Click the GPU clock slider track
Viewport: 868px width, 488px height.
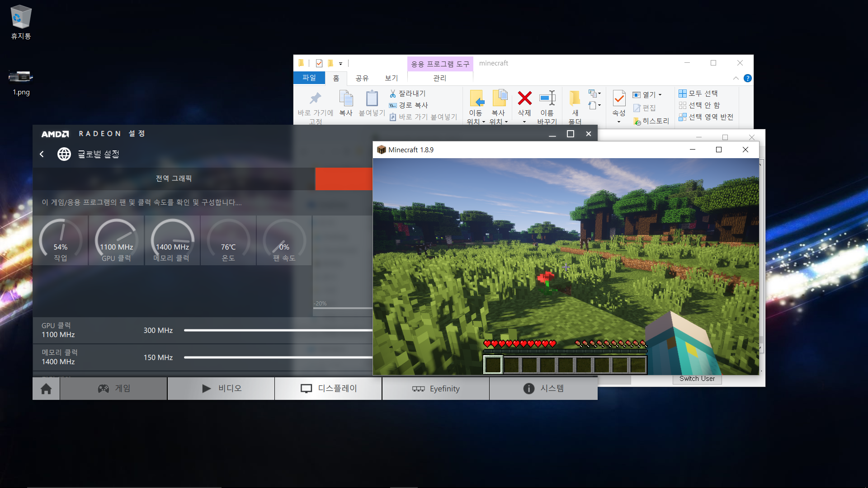tap(278, 330)
